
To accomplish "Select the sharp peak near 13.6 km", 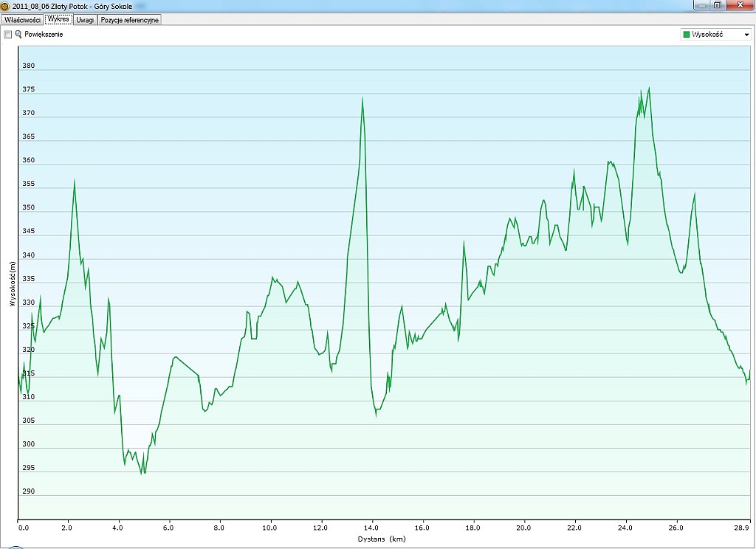I will [362, 97].
